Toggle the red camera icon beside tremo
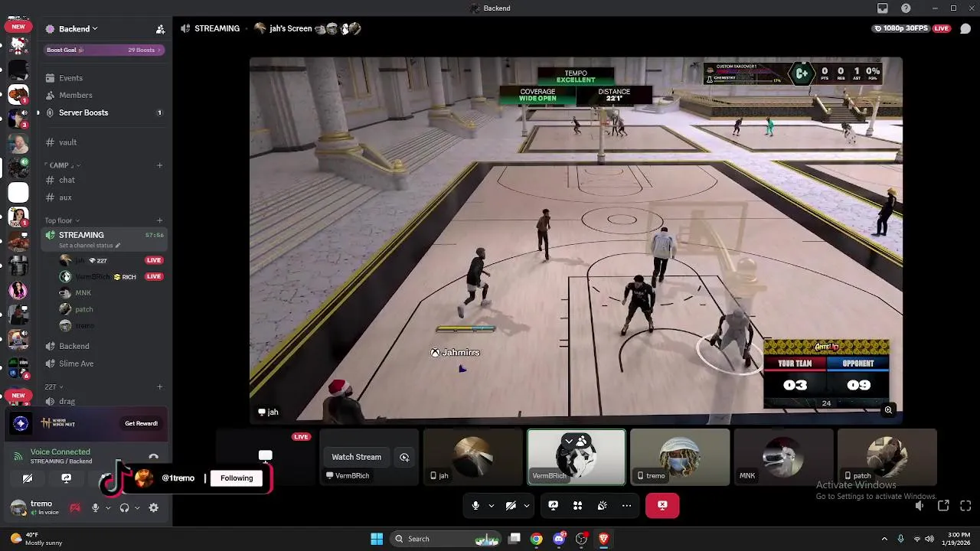This screenshot has width=980, height=551. pos(75,507)
